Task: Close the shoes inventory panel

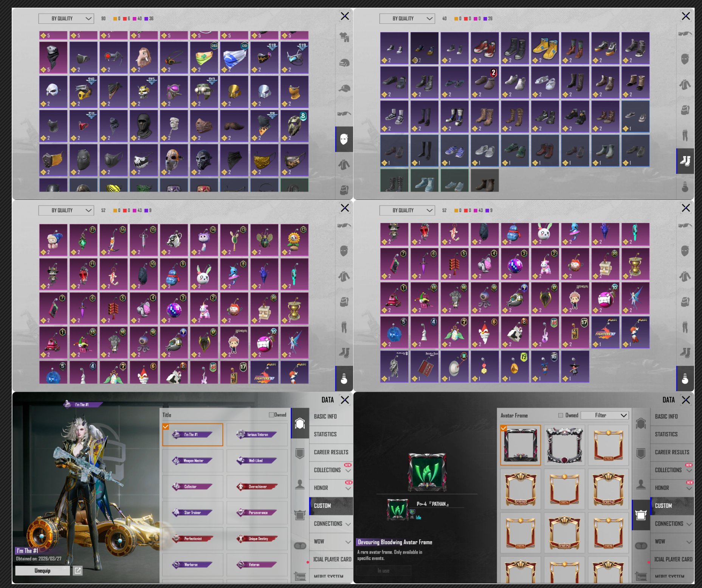Action: 686,16
